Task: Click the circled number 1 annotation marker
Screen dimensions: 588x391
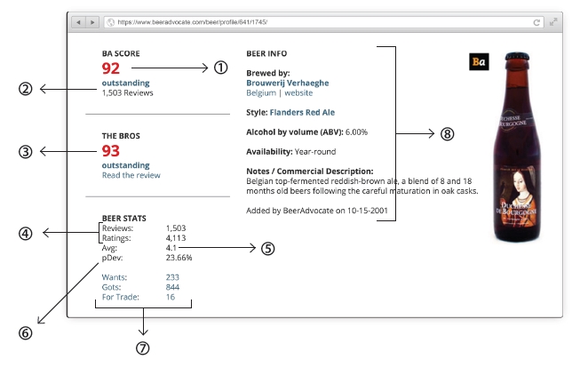Action: [x=221, y=68]
